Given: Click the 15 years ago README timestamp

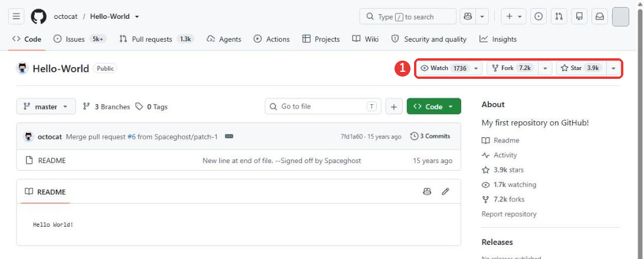Looking at the screenshot, I should click(x=433, y=161).
